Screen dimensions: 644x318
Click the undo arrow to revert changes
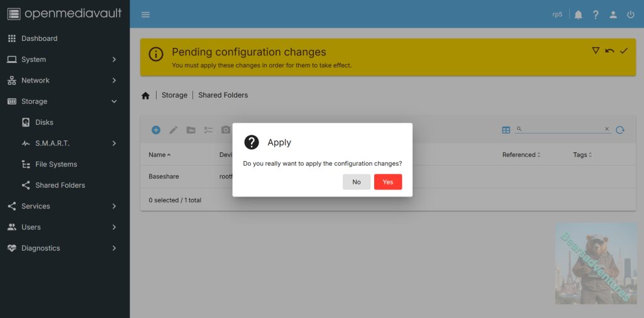[x=609, y=50]
